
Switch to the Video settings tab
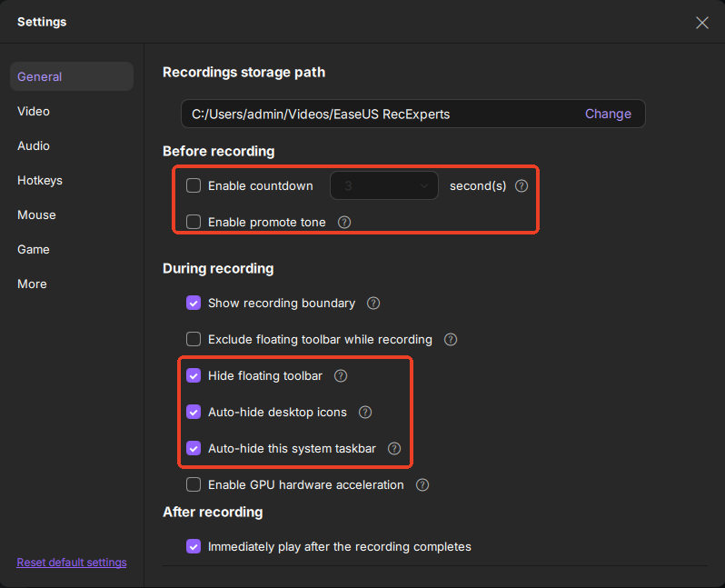tap(34, 112)
